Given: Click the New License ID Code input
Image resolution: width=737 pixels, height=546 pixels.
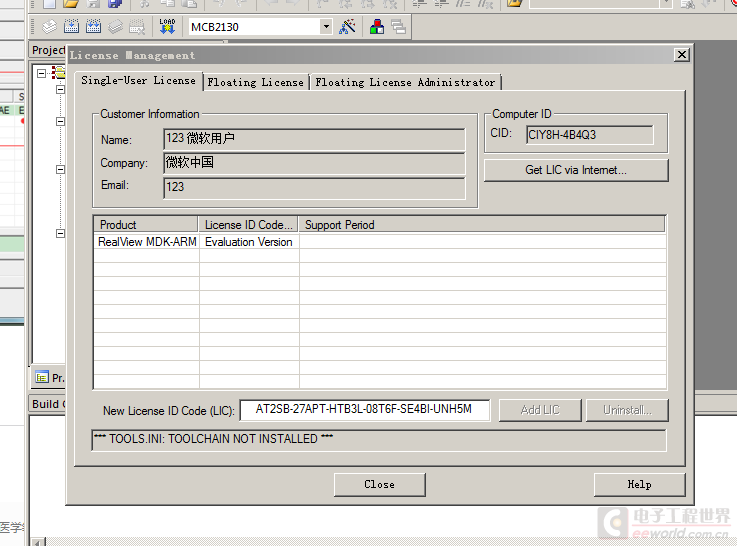Looking at the screenshot, I should (x=365, y=410).
